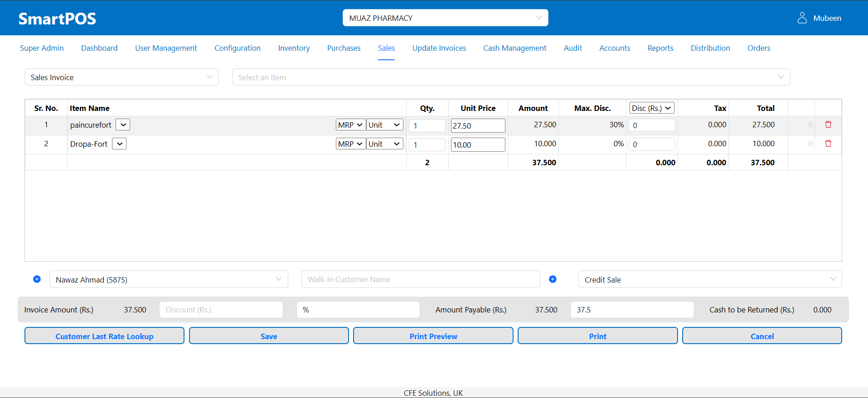The width and height of the screenshot is (868, 398).
Task: Open the MUAZ PHARMACY store dropdown
Action: click(x=445, y=18)
